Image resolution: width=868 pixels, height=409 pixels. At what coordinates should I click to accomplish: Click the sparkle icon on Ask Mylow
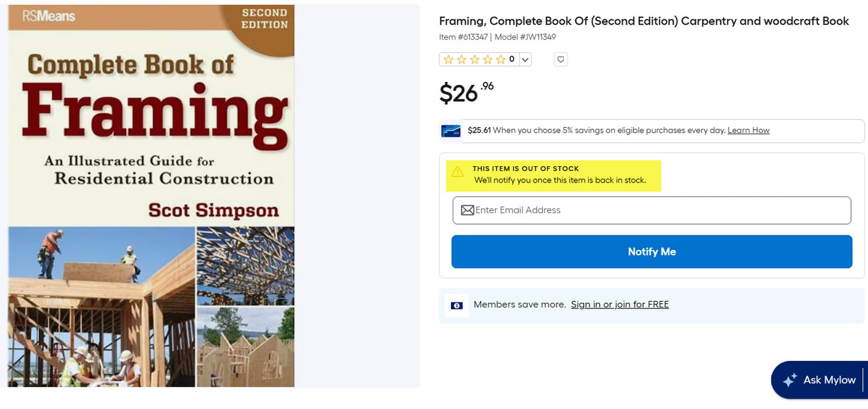click(790, 380)
